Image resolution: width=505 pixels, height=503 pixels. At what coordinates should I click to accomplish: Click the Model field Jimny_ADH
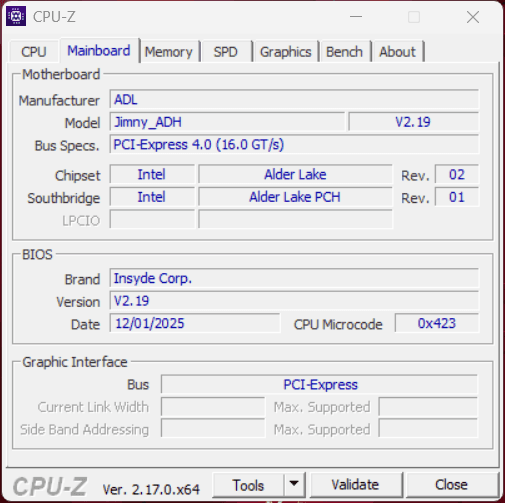[x=227, y=122]
